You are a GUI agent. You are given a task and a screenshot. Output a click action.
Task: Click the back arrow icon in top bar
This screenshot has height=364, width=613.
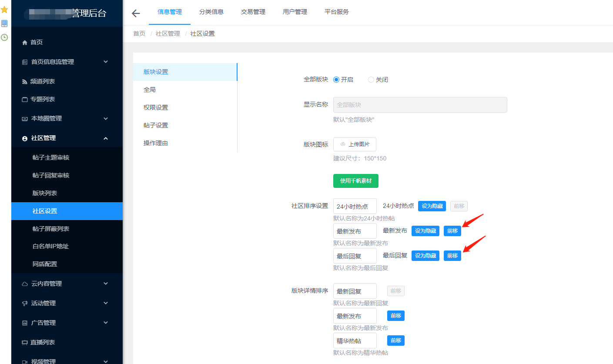point(136,13)
